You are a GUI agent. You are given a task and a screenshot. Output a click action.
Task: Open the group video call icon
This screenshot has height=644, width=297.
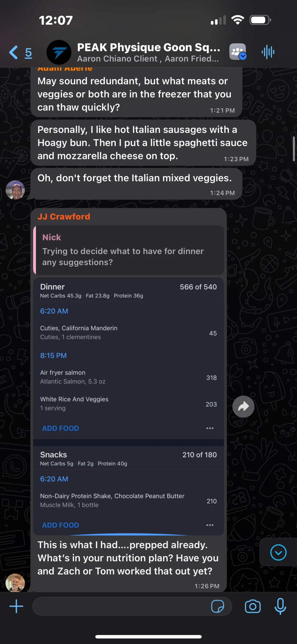point(238,52)
